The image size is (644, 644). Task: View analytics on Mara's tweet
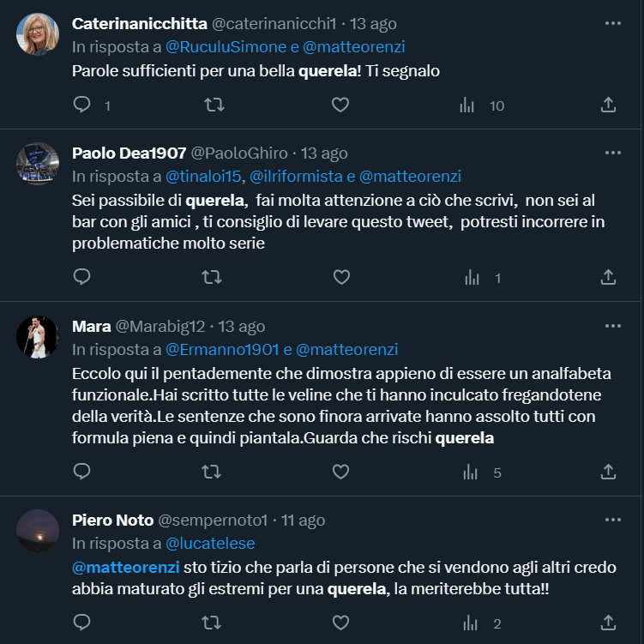click(470, 472)
